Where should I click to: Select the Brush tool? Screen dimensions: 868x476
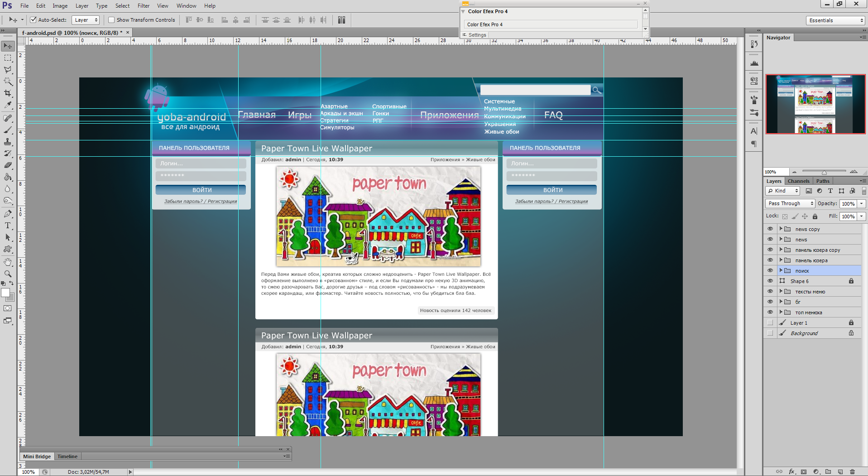8,130
